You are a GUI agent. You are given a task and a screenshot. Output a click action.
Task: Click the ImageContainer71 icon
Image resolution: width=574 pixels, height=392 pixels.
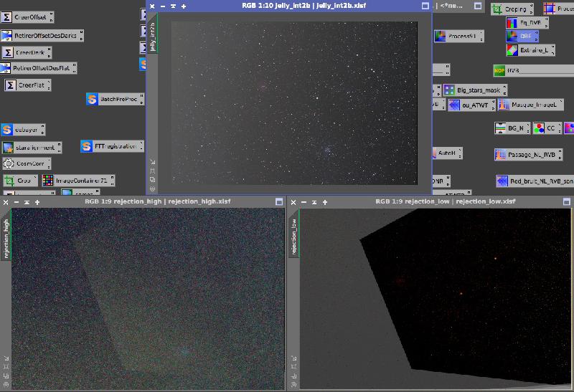tap(78, 181)
